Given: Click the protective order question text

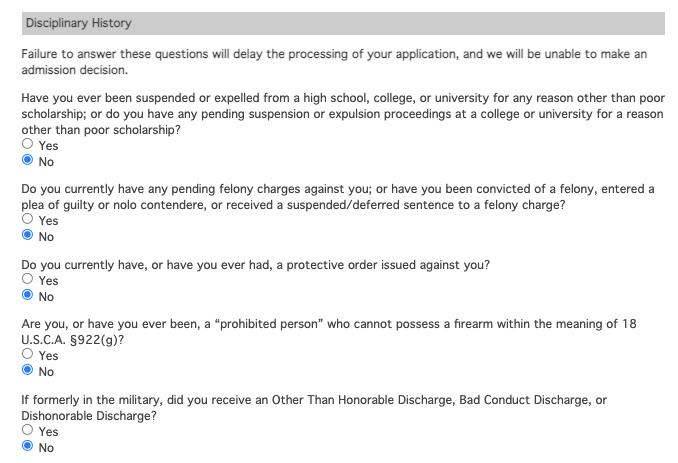Looking at the screenshot, I should point(255,265).
